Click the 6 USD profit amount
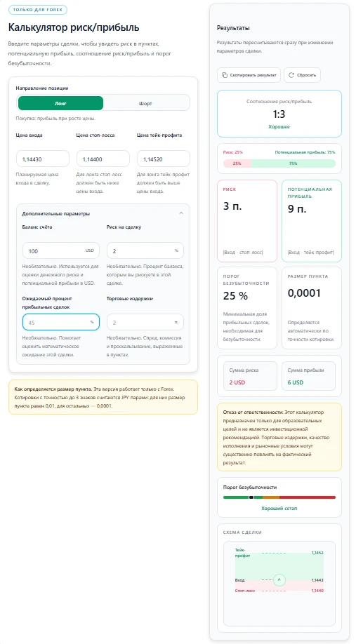The width and height of the screenshot is (356, 644). click(x=296, y=382)
